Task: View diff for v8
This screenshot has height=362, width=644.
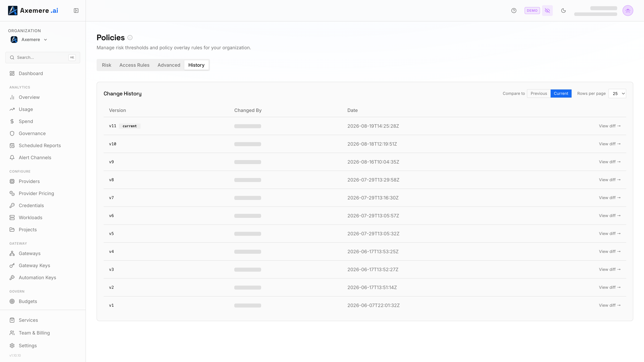Action: 609,180
